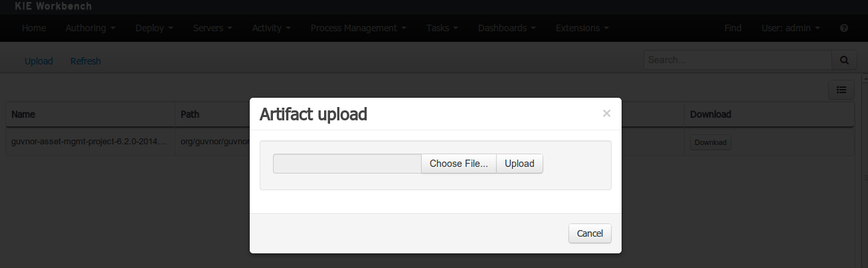Cancel the Artifact upload dialog

590,233
